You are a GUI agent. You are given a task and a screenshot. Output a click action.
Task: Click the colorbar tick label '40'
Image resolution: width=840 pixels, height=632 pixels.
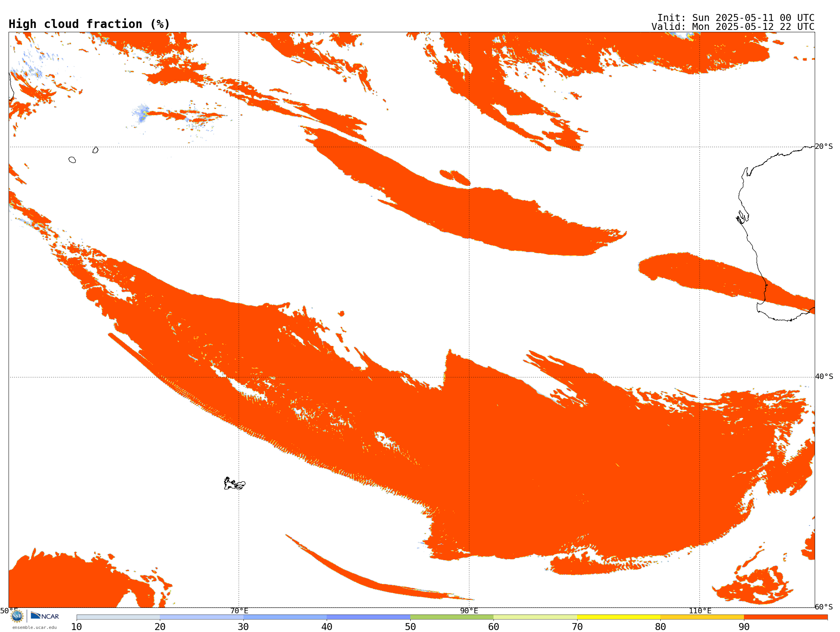click(327, 627)
